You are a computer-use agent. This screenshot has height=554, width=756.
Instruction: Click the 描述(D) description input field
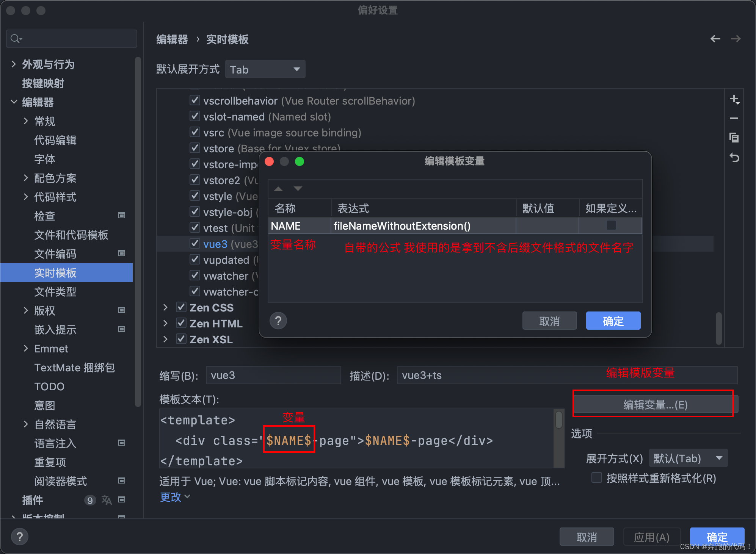[567, 375]
